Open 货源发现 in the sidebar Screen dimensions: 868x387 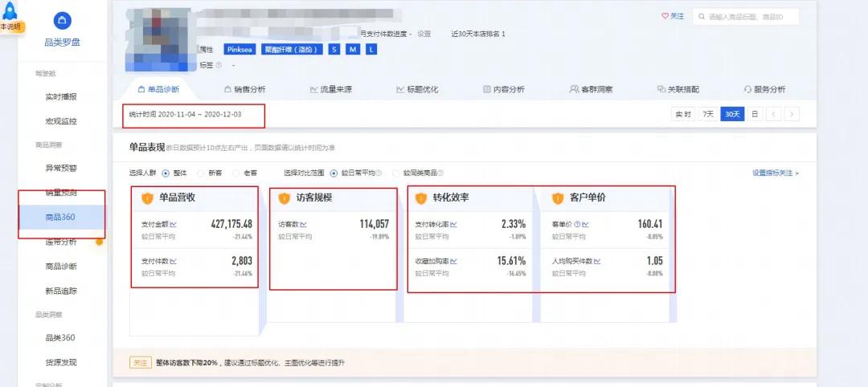click(61, 363)
